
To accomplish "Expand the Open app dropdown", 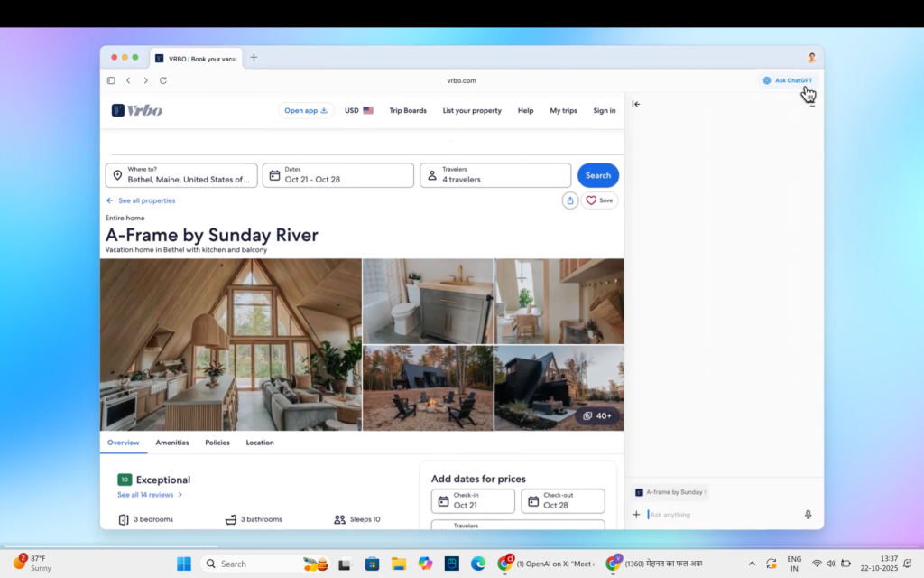I will click(x=305, y=110).
